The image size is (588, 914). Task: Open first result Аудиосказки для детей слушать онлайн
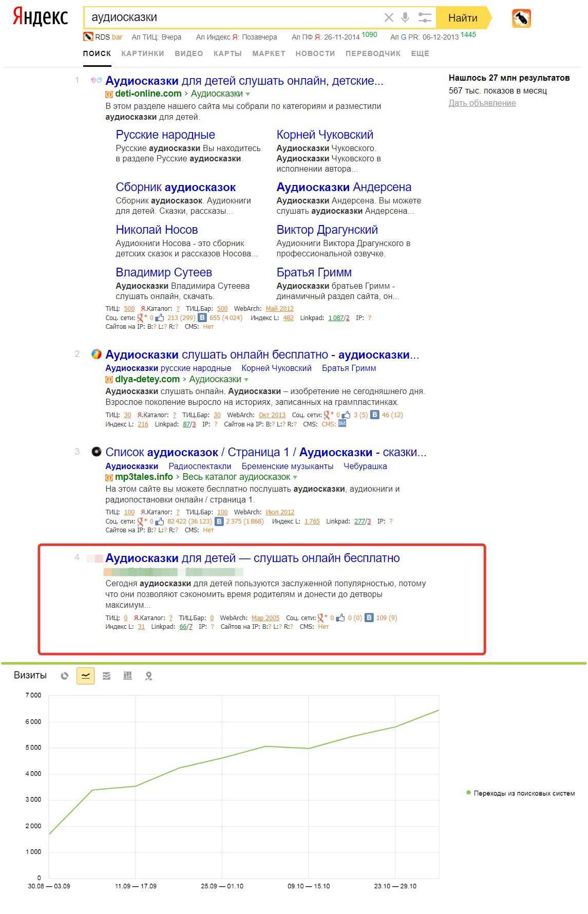pyautogui.click(x=244, y=81)
